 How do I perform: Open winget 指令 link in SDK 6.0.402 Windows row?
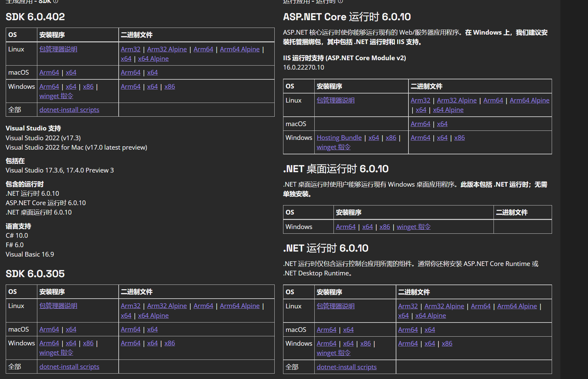click(x=56, y=96)
